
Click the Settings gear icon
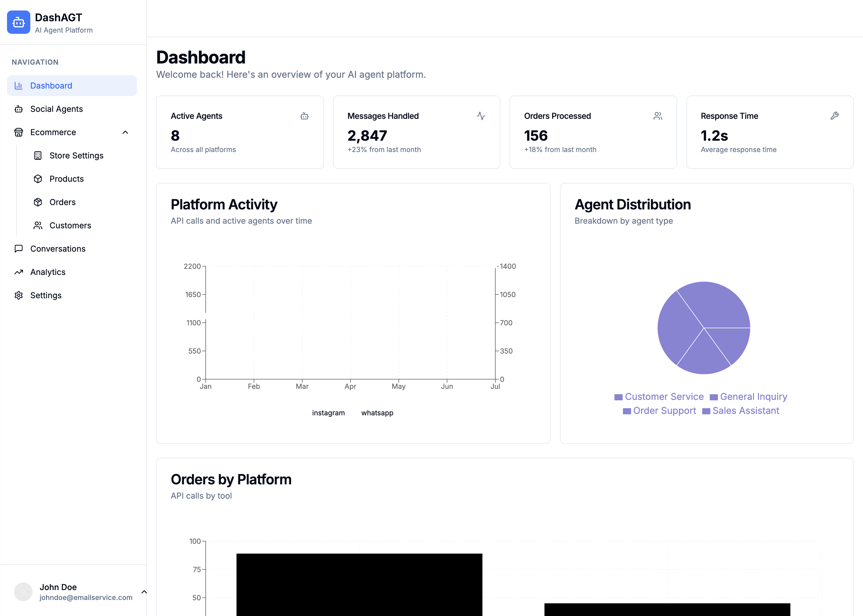(x=19, y=295)
